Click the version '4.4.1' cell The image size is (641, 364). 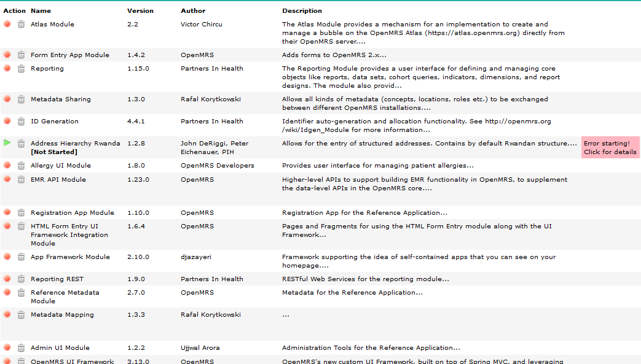pyautogui.click(x=136, y=122)
